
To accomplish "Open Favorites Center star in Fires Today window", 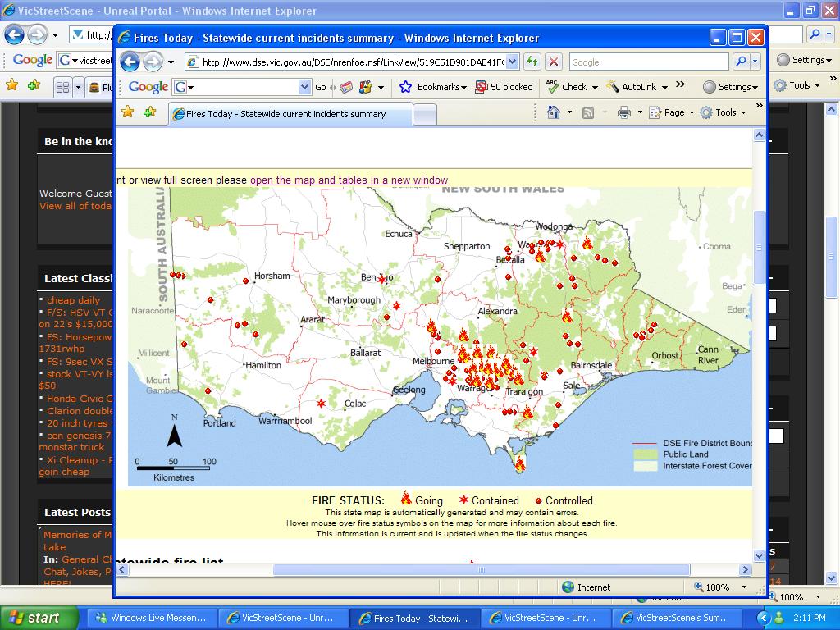I will (127, 112).
